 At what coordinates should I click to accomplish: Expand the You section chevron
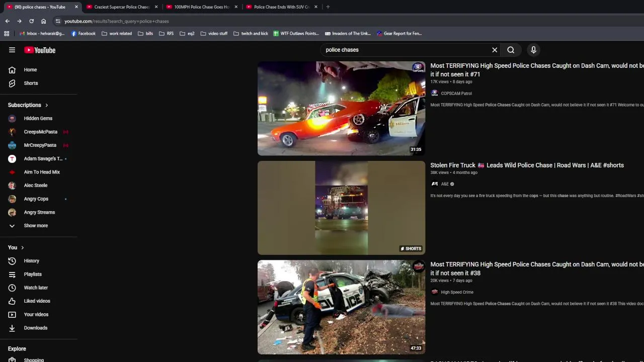click(22, 247)
